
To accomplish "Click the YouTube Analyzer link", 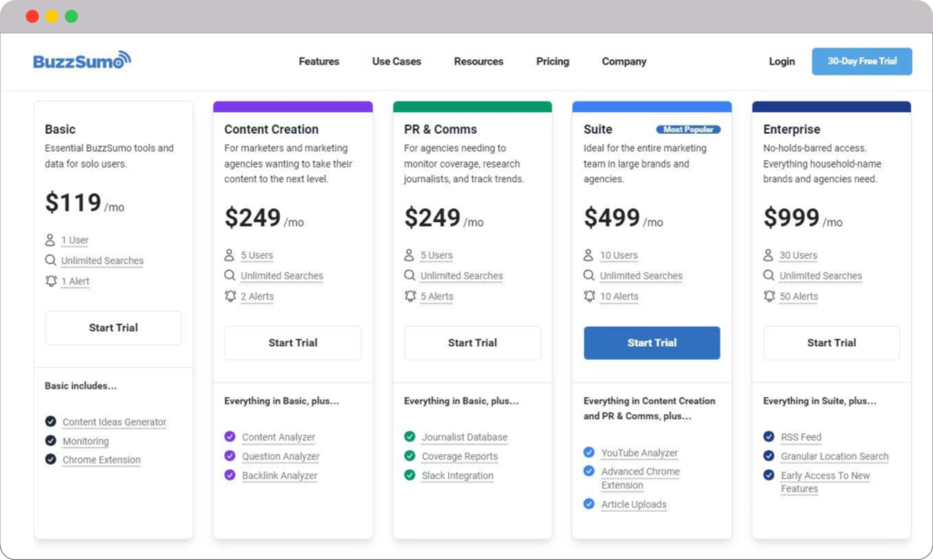I will click(639, 453).
